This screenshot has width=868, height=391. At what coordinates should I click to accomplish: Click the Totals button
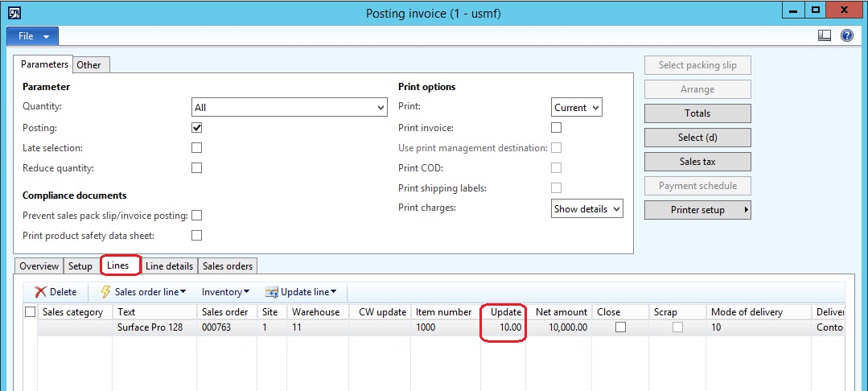(x=697, y=113)
